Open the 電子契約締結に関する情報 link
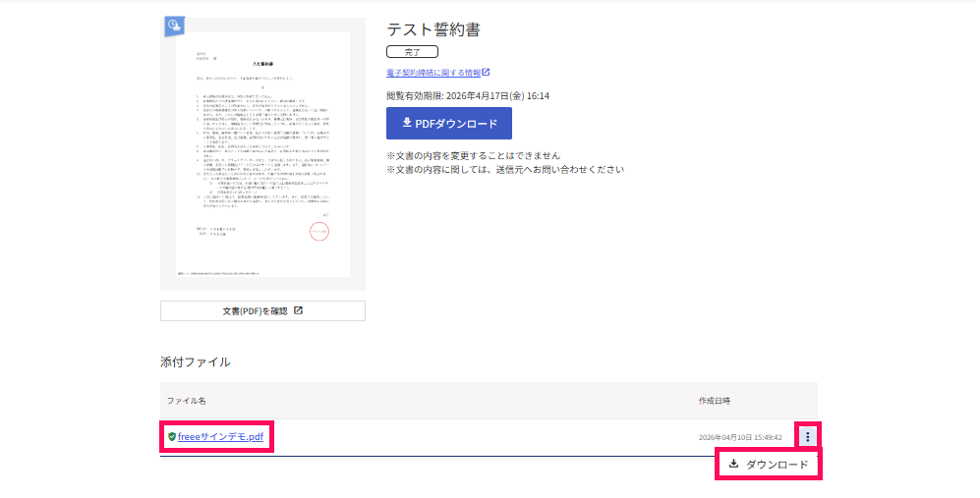This screenshot has width=980, height=498. coord(433,73)
